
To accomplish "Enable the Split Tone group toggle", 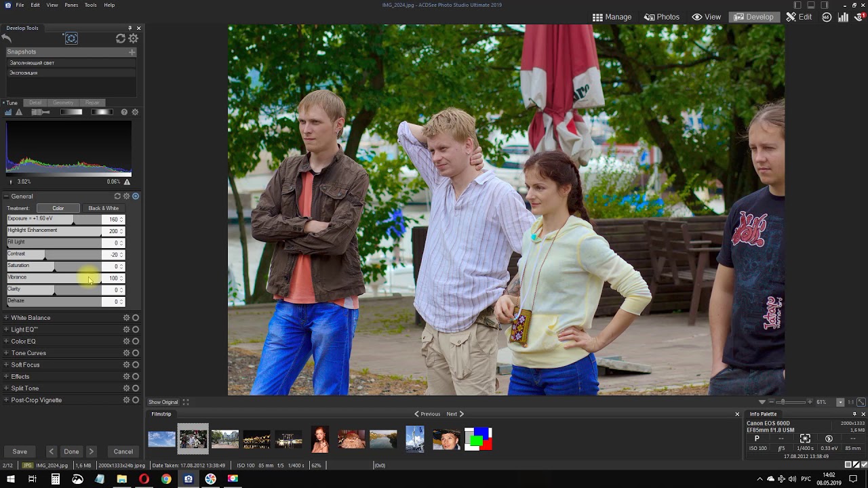I will coord(136,388).
